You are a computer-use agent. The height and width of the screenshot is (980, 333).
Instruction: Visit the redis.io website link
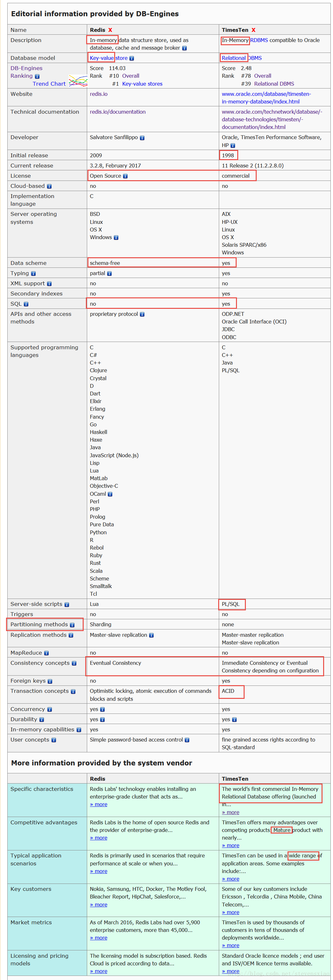(x=99, y=94)
